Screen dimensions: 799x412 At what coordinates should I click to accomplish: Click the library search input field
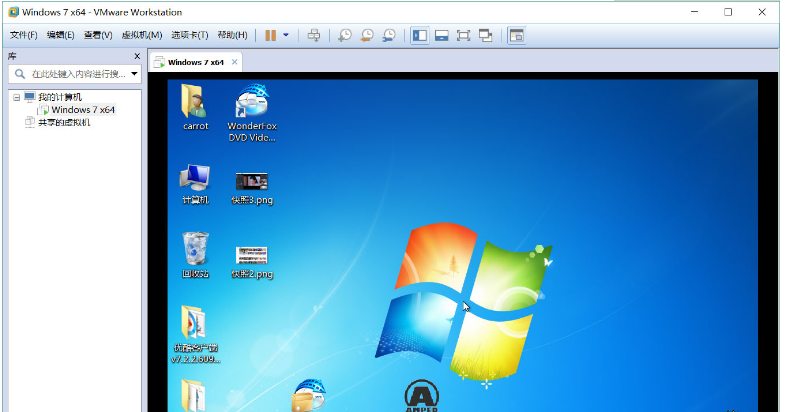75,74
